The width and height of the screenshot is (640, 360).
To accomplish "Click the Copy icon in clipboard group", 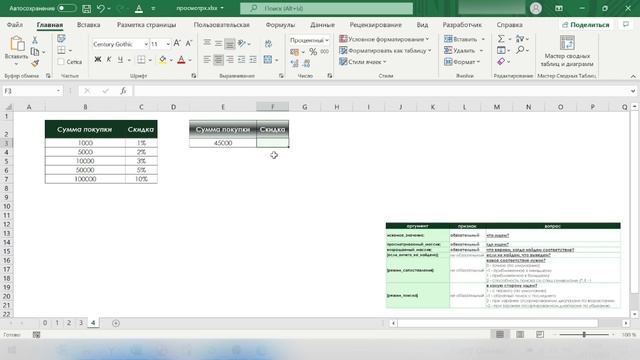I will click(35, 51).
